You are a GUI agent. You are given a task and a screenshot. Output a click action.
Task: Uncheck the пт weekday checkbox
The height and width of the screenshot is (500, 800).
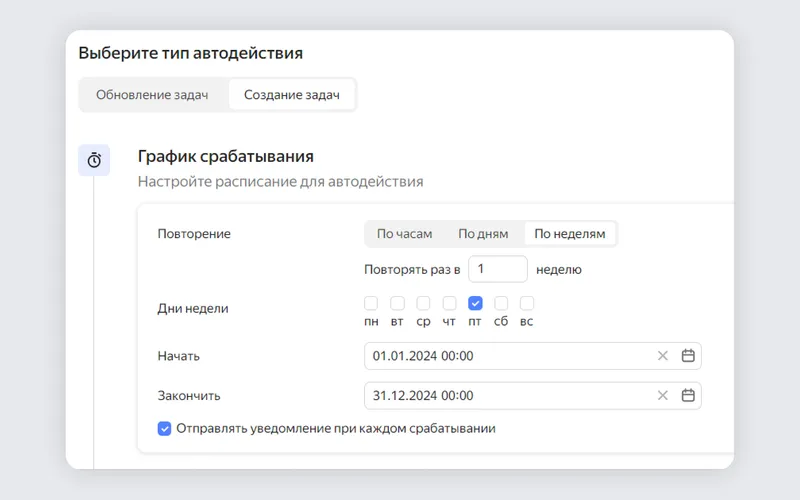click(x=475, y=303)
